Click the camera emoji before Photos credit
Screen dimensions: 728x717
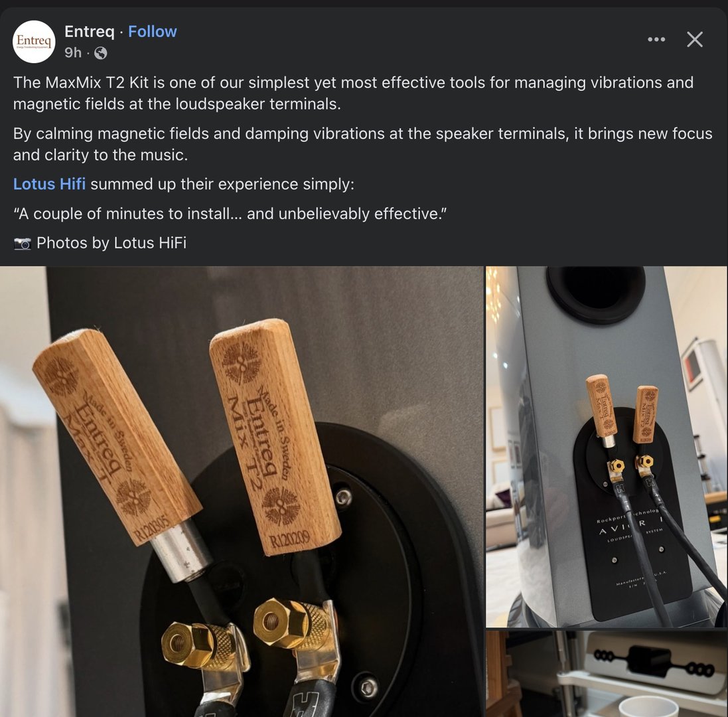pyautogui.click(x=23, y=243)
